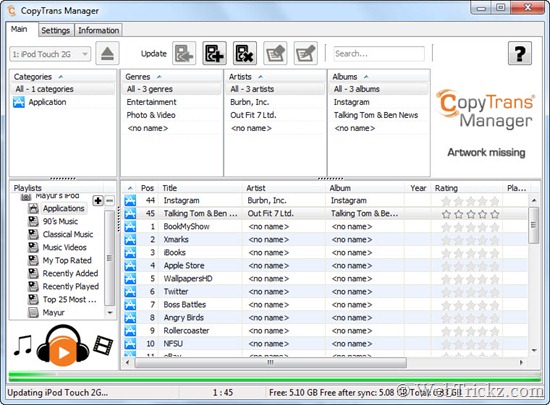Sort by Albums column header

coord(379,76)
